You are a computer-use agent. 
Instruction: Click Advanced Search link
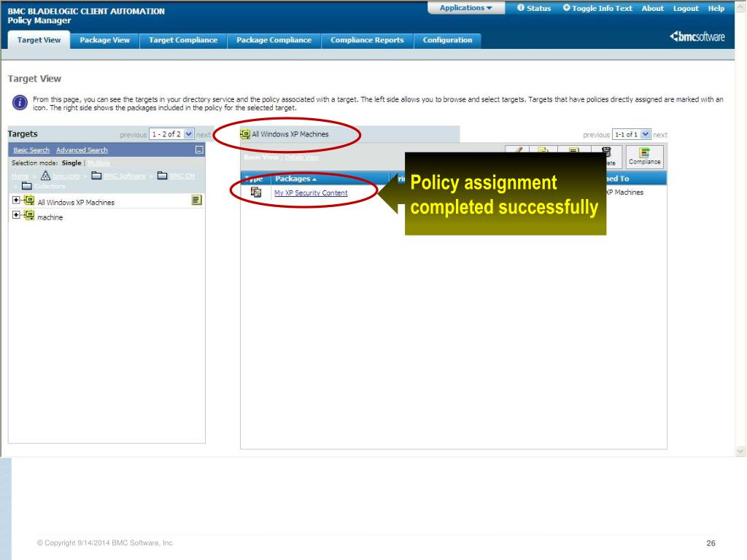82,150
